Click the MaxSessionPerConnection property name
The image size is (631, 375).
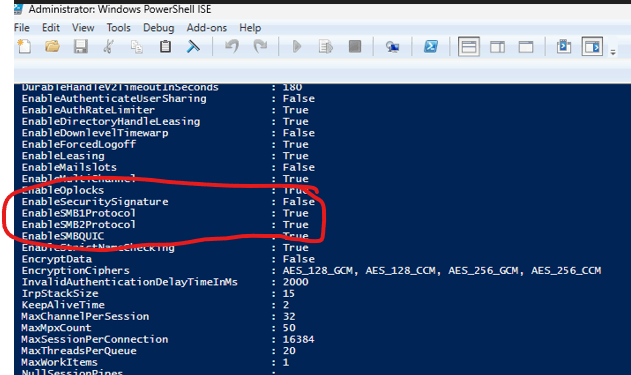click(95, 339)
